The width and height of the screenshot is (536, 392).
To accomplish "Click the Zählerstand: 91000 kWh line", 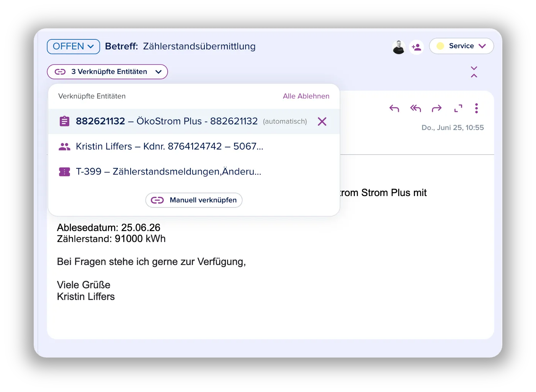I will tap(111, 239).
